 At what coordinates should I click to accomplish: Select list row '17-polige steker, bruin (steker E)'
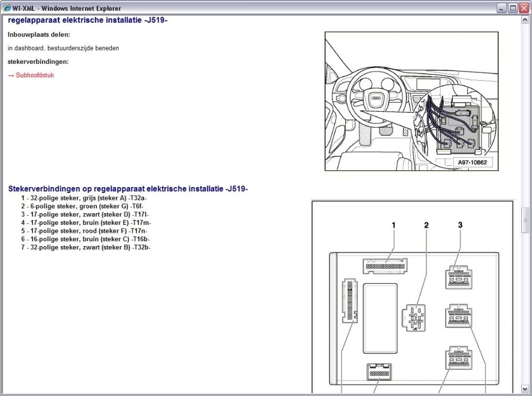click(86, 223)
